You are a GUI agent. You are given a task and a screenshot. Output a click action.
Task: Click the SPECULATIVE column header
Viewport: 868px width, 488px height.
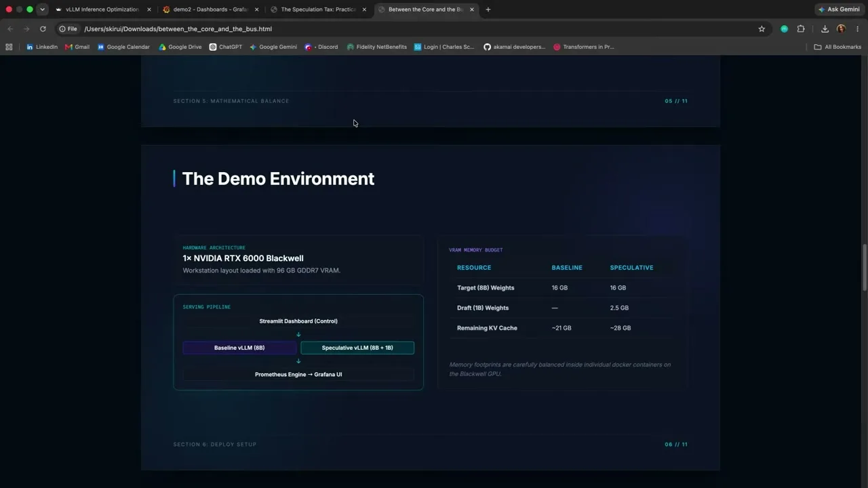tap(631, 268)
